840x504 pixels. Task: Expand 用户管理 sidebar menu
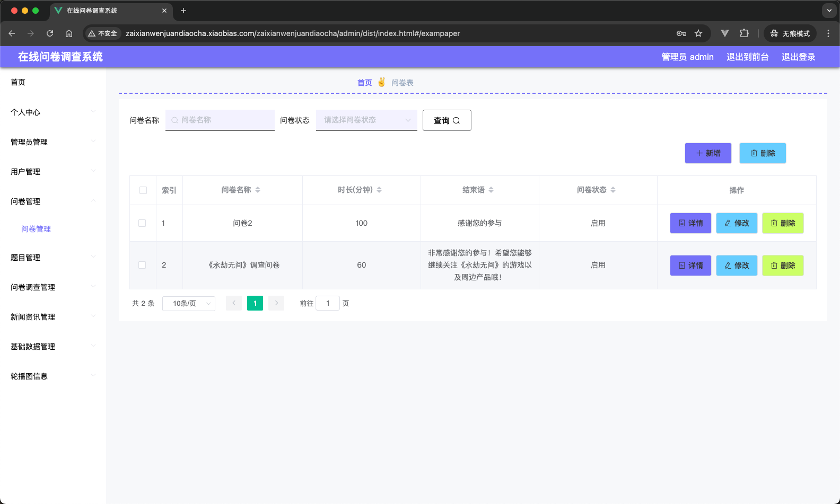tap(53, 172)
